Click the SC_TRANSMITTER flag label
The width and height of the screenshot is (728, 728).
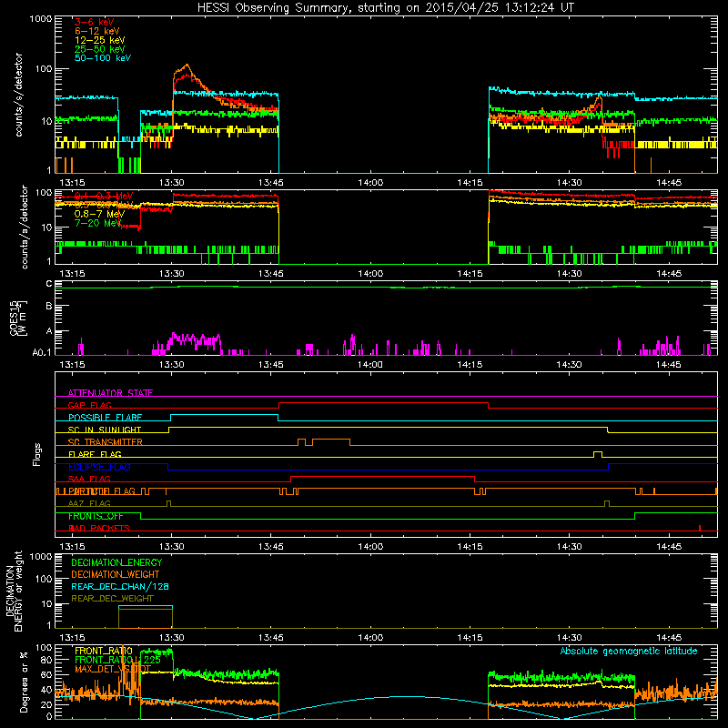(105, 442)
